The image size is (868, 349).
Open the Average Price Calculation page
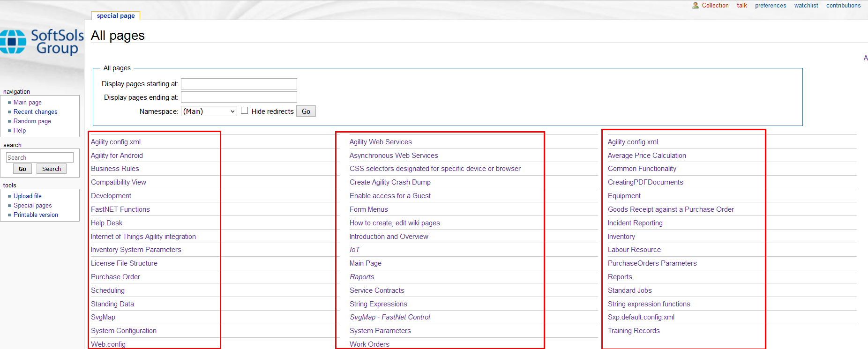tap(646, 156)
